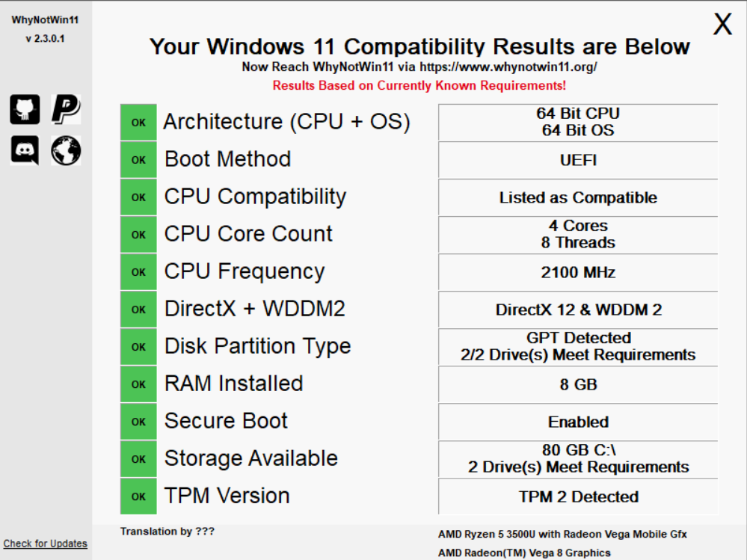This screenshot has width=747, height=560.
Task: Click the WhyNotWin11 app name
Action: [45, 20]
